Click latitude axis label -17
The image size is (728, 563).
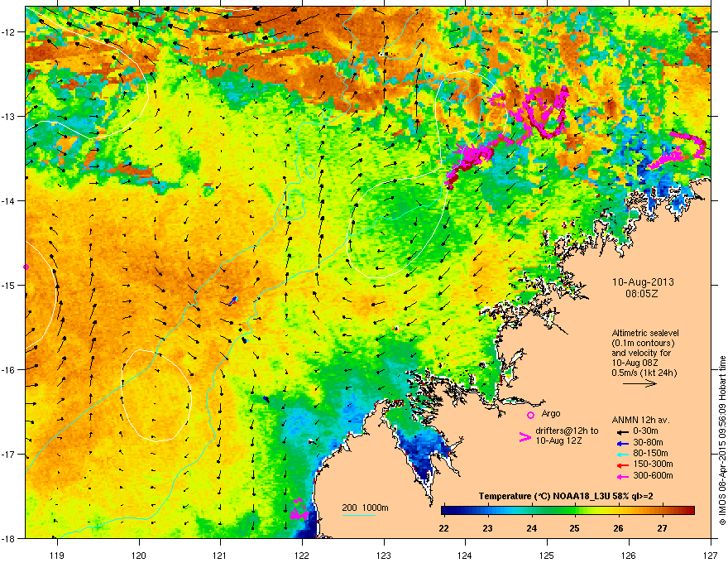(9, 454)
